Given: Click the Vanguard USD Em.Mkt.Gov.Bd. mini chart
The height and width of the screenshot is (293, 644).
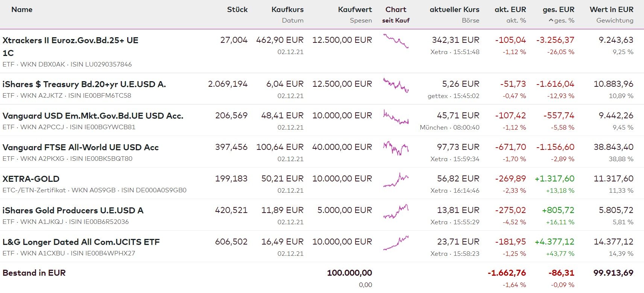Looking at the screenshot, I should [396, 116].
